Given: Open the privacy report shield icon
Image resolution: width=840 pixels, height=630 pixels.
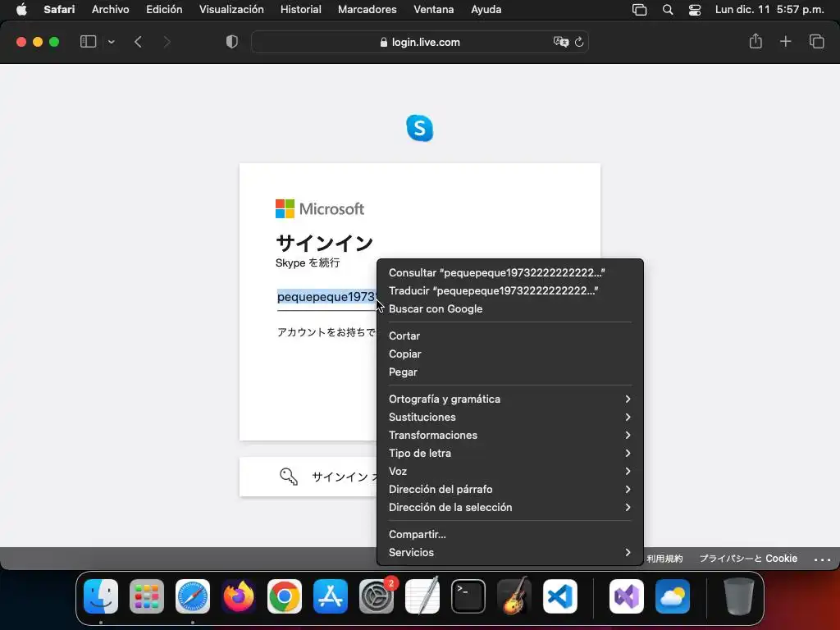Looking at the screenshot, I should click(232, 42).
